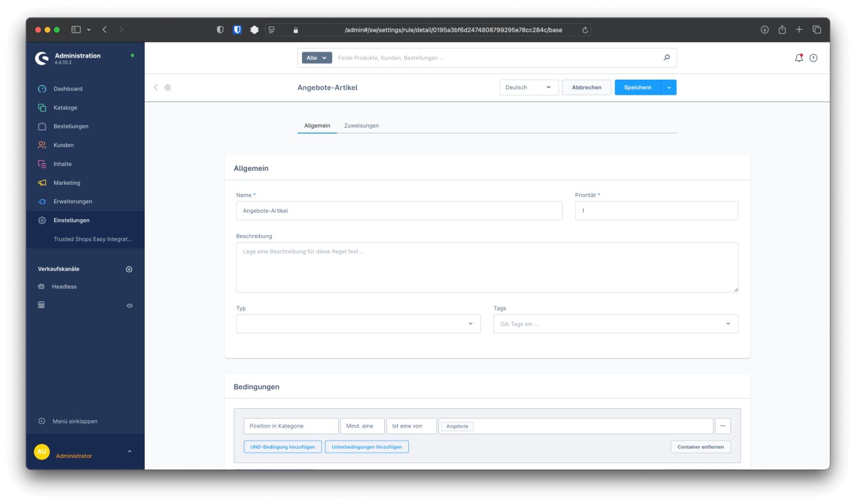The height and width of the screenshot is (504, 856).
Task: Open the notifications bell icon
Action: pos(799,58)
